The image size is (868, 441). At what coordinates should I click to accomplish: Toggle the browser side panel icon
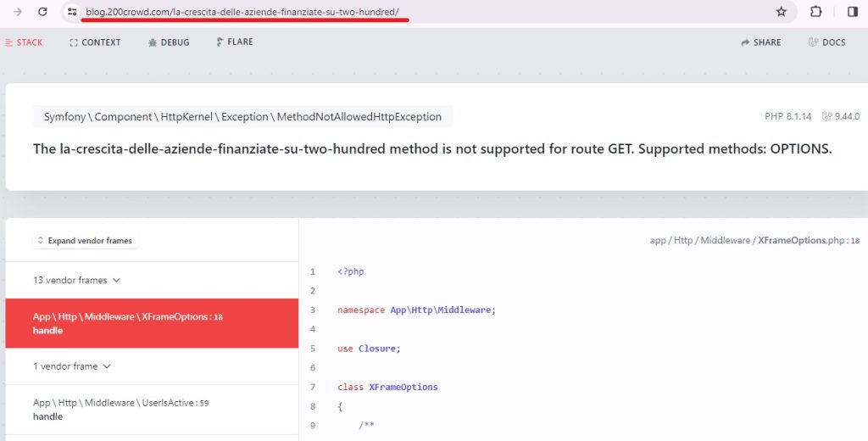[x=852, y=12]
